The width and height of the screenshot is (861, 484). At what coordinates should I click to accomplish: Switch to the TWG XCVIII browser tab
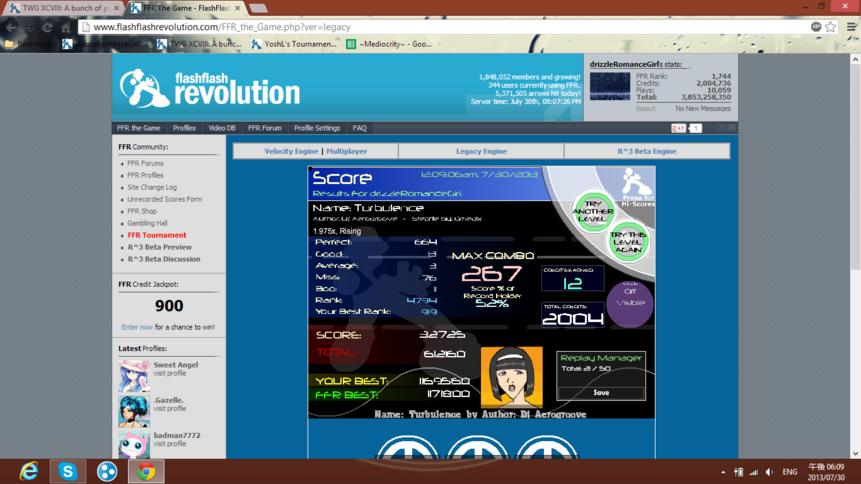pos(65,8)
